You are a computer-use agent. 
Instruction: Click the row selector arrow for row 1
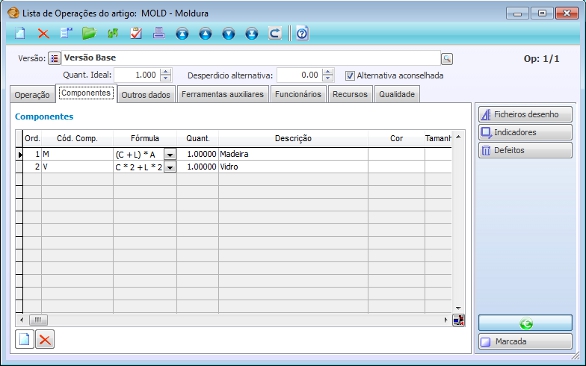click(x=19, y=154)
